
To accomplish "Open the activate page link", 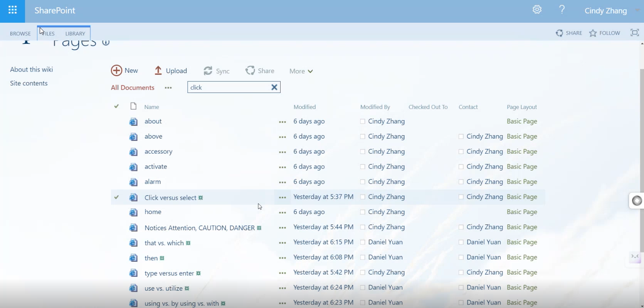I will pos(156,167).
